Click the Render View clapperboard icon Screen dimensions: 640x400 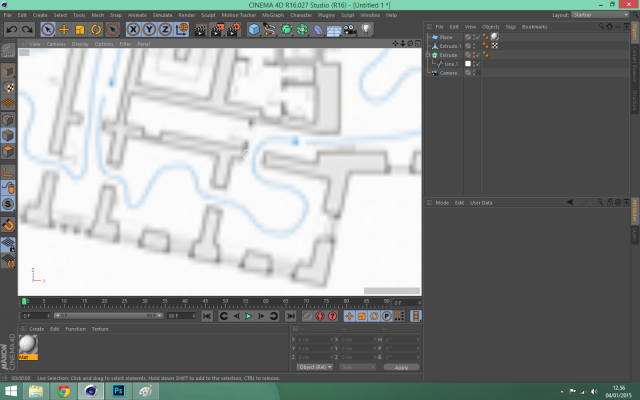point(200,30)
